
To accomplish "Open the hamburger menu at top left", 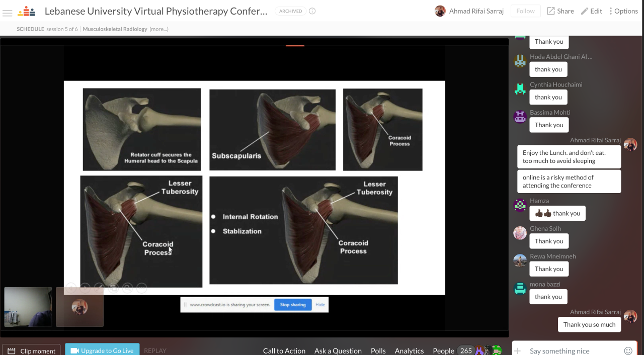I will 8,12.
